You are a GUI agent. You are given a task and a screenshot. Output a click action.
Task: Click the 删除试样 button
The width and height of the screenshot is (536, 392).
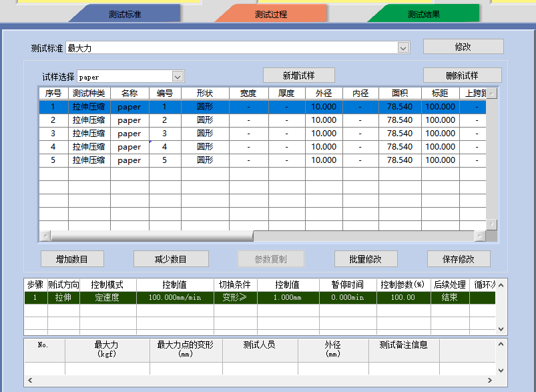pyautogui.click(x=462, y=75)
